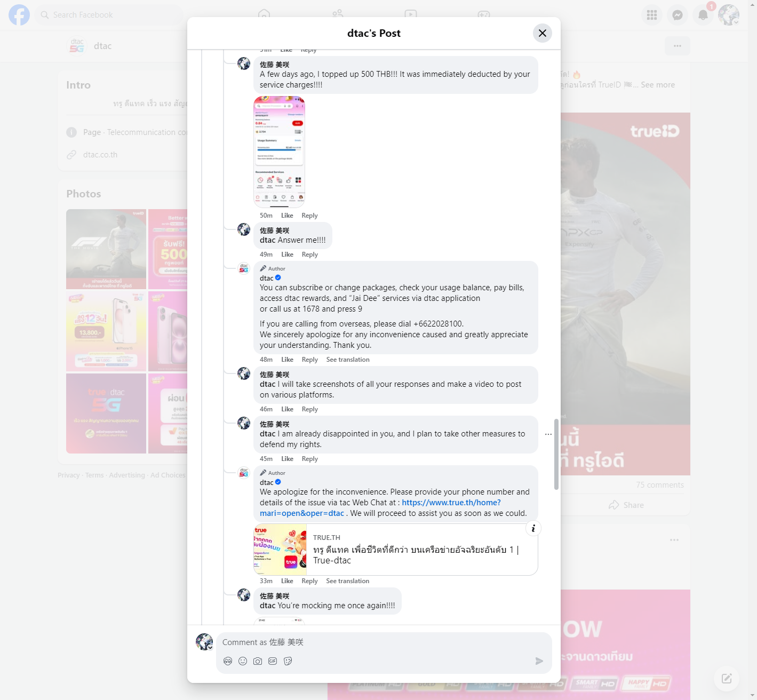The height and width of the screenshot is (700, 757).
Task: Click the Facebook logo icon
Action: coord(19,15)
